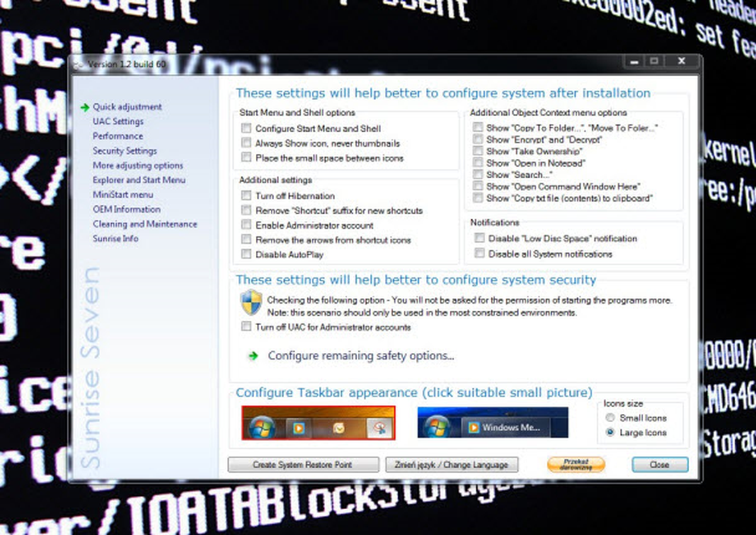This screenshot has width=756, height=535.
Task: Check Always Show icon, never thumbnails
Action: click(x=246, y=143)
